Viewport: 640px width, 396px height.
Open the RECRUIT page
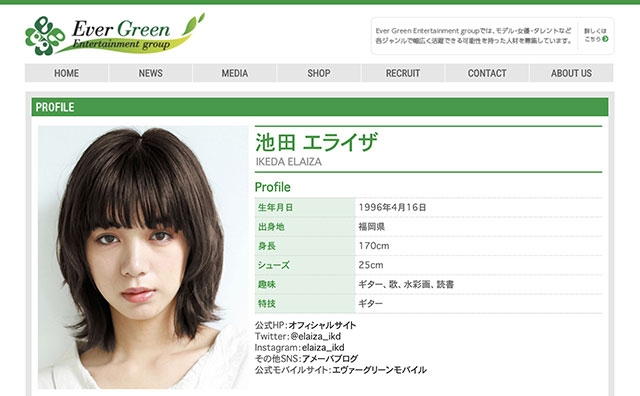[403, 73]
